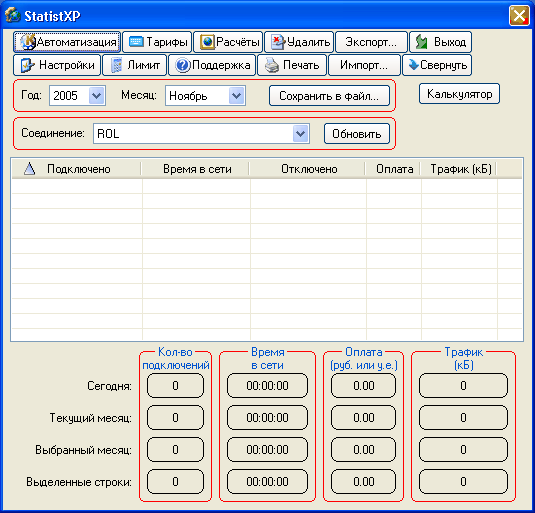
Task: Minimize using the Свернуть arrow button
Action: [437, 65]
